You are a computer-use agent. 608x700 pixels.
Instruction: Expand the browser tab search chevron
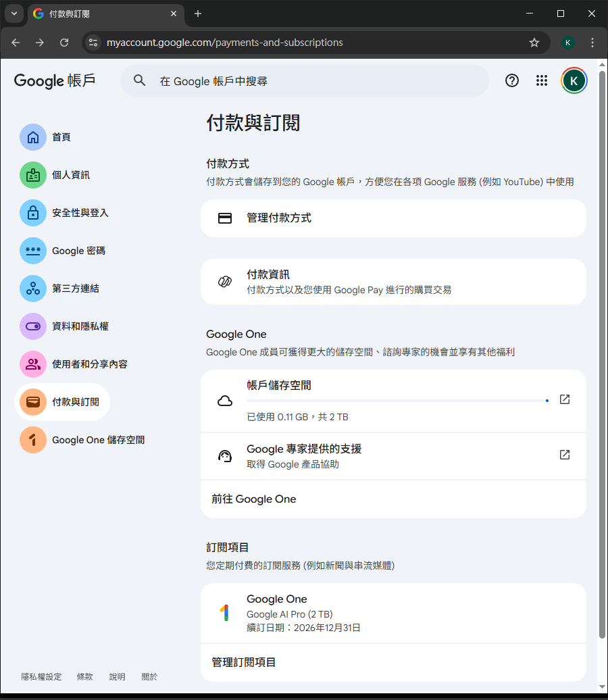pyautogui.click(x=14, y=14)
